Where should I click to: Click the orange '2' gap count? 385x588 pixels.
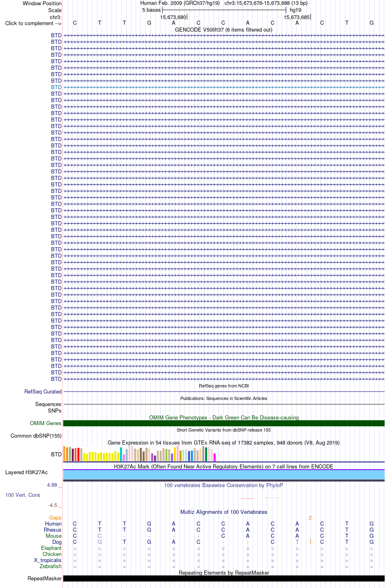(310, 517)
